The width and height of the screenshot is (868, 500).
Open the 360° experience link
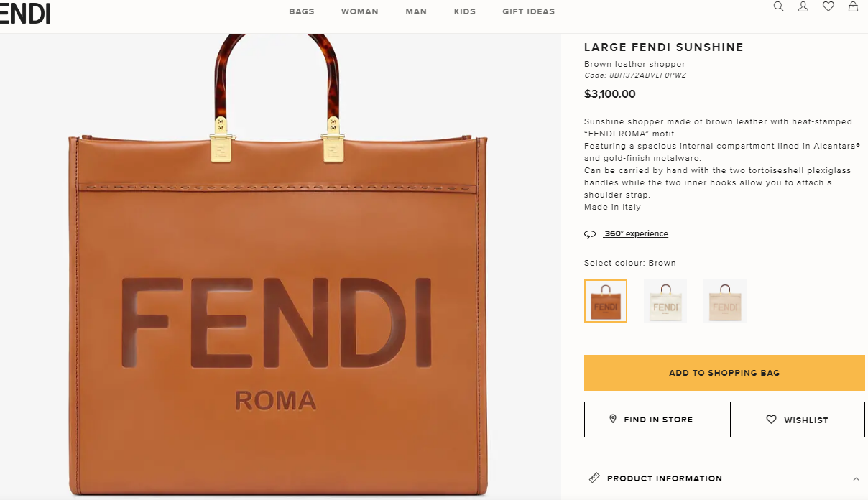point(636,234)
